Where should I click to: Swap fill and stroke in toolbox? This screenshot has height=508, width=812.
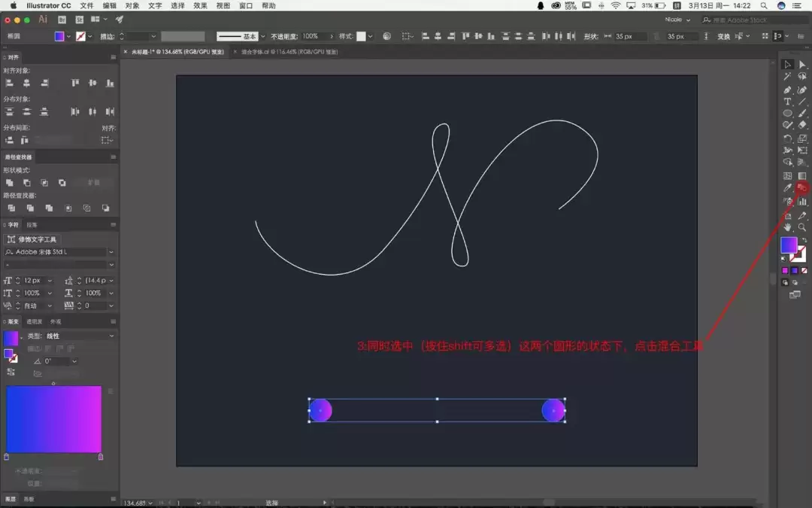tap(804, 240)
